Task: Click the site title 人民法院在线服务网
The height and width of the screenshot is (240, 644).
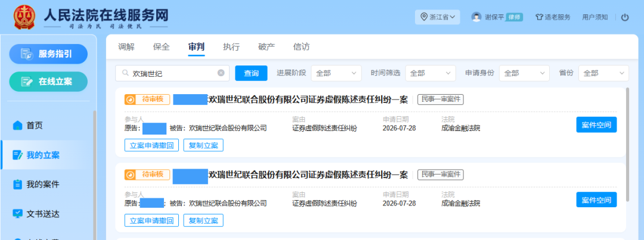Action: coord(106,15)
